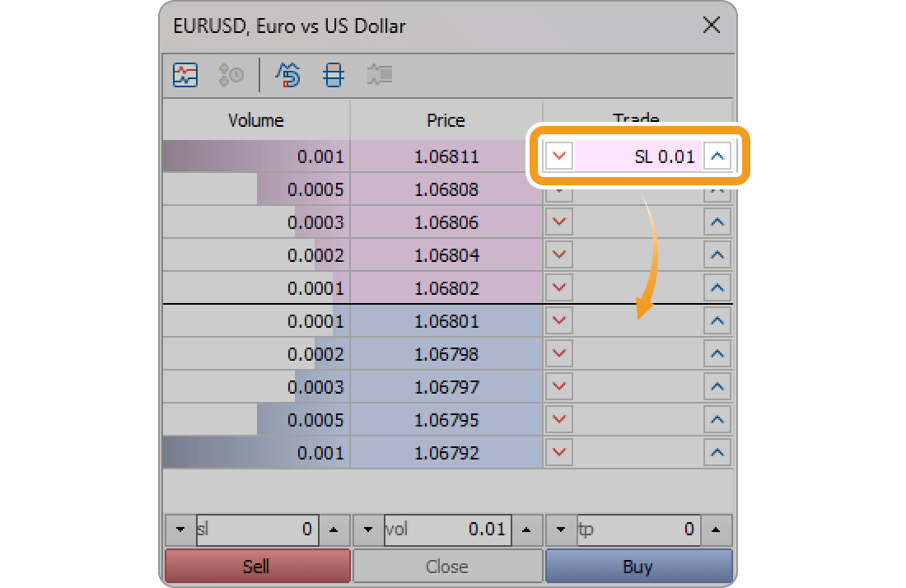The width and height of the screenshot is (906, 588).
Task: Click the Buy button
Action: 638,566
